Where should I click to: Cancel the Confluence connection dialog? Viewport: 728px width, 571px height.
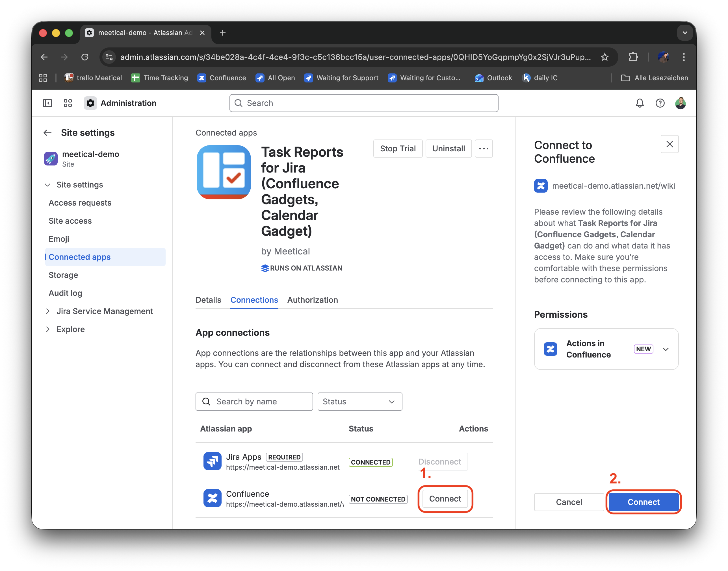point(569,502)
